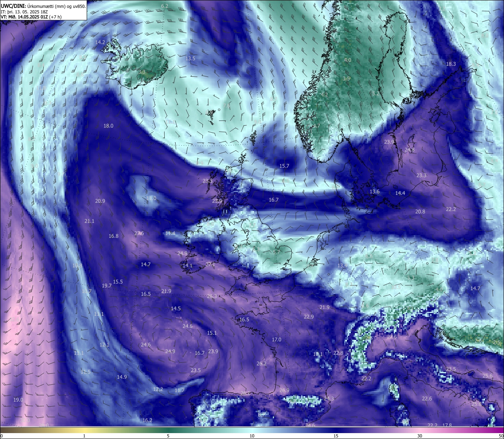Click the 17.0 value over France
This screenshot has height=439, width=504.
click(x=276, y=339)
